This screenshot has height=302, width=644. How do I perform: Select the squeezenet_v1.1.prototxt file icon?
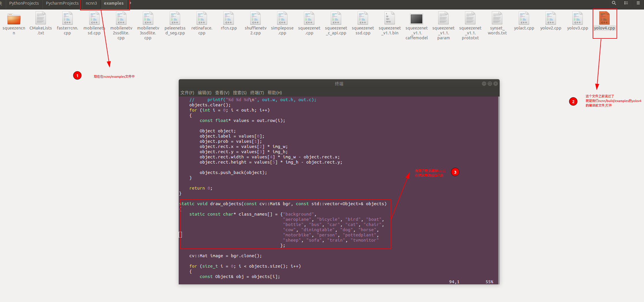point(470,18)
